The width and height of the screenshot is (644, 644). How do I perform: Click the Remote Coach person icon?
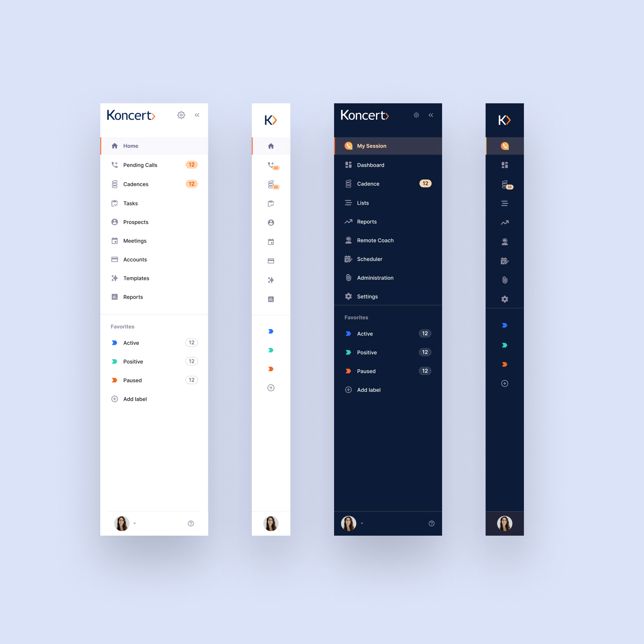point(348,240)
